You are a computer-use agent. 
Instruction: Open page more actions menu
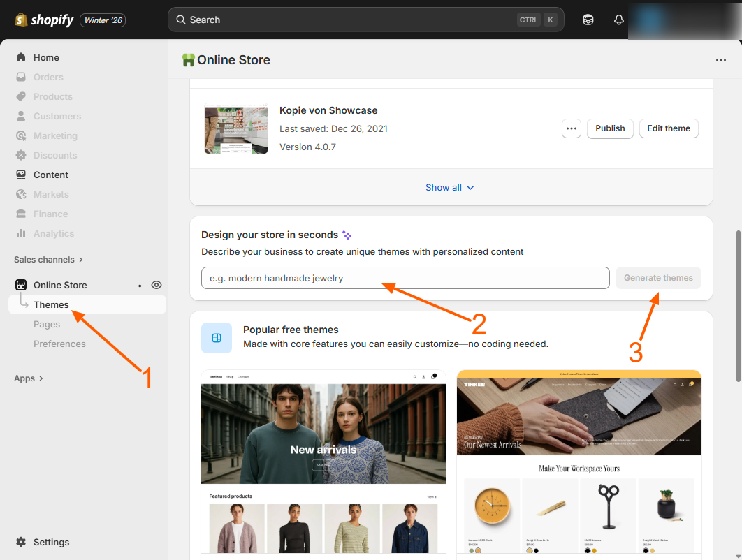721,60
